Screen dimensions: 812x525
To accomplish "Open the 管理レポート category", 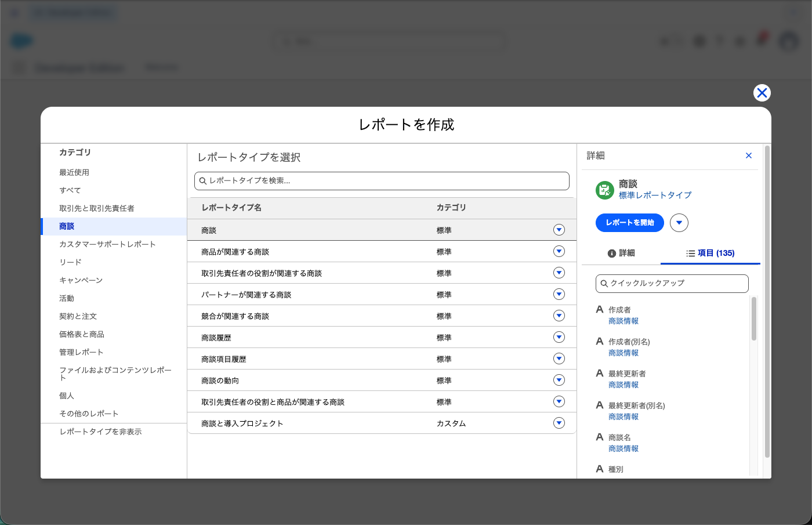I will coord(114,352).
